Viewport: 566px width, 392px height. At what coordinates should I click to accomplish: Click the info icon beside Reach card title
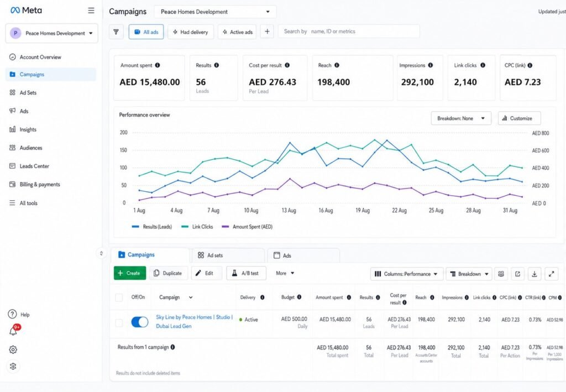click(337, 65)
